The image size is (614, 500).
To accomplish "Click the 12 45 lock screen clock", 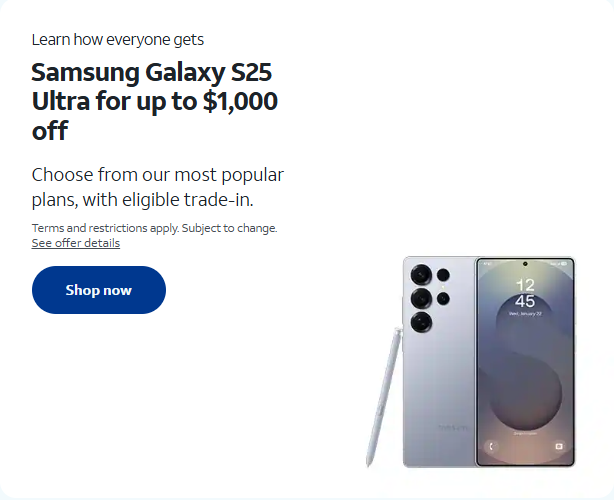I will pos(525,293).
